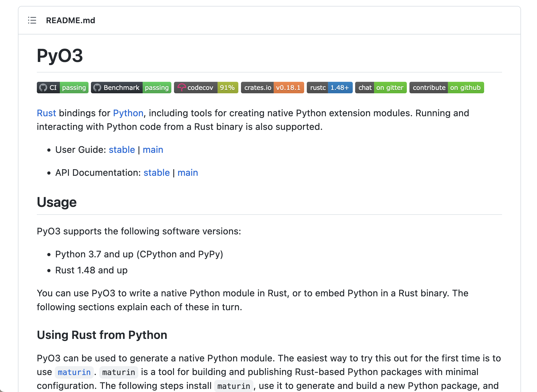Click the Benchmark passing badge
The height and width of the screenshot is (392, 537).
pyautogui.click(x=131, y=88)
